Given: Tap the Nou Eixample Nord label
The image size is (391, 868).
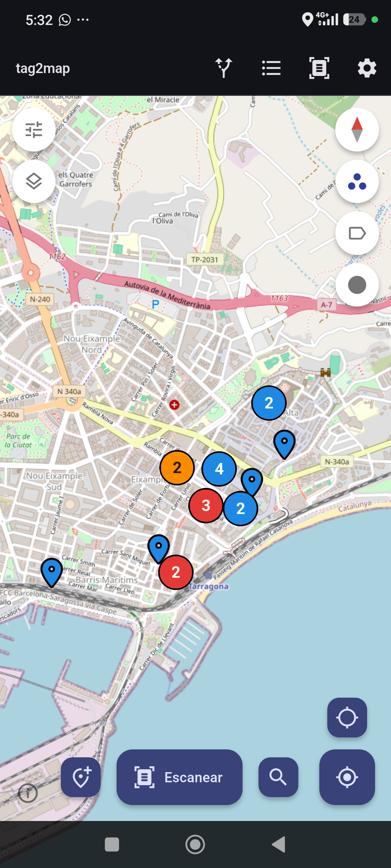Looking at the screenshot, I should pos(92,344).
